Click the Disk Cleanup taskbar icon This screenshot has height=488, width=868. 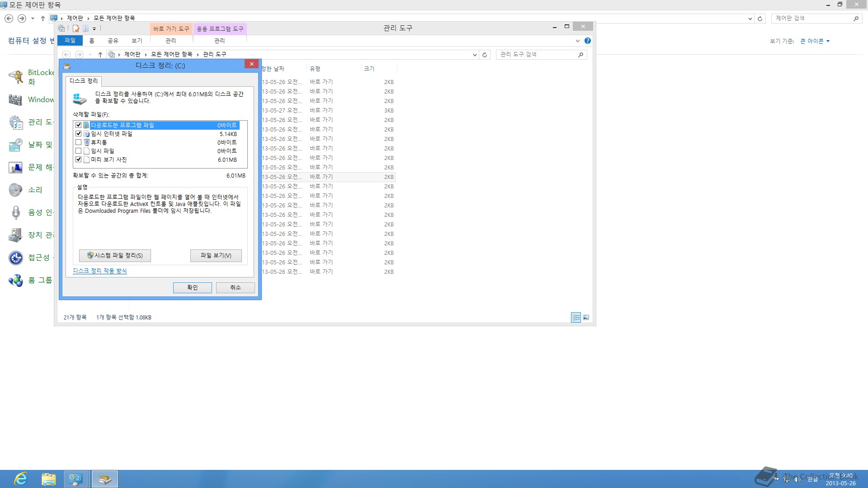point(104,479)
